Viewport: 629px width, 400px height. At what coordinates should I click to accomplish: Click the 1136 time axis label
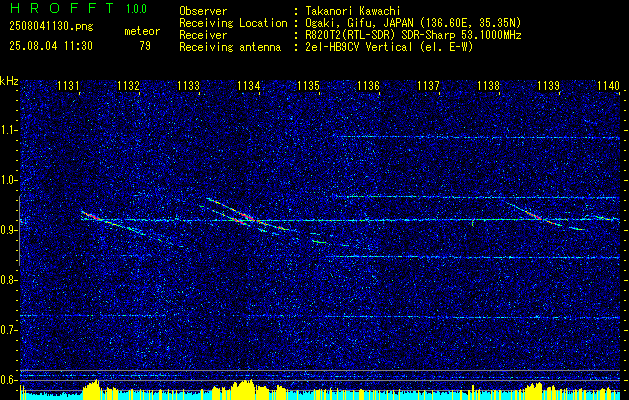coord(368,85)
